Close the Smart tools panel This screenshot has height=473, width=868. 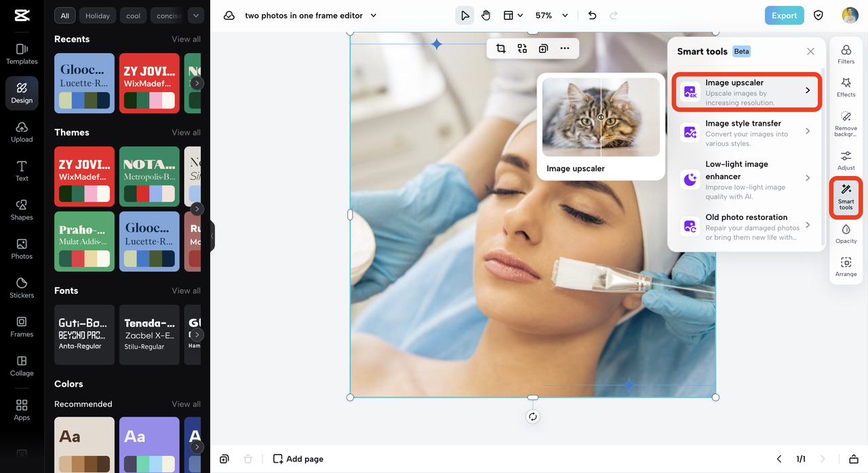point(810,52)
